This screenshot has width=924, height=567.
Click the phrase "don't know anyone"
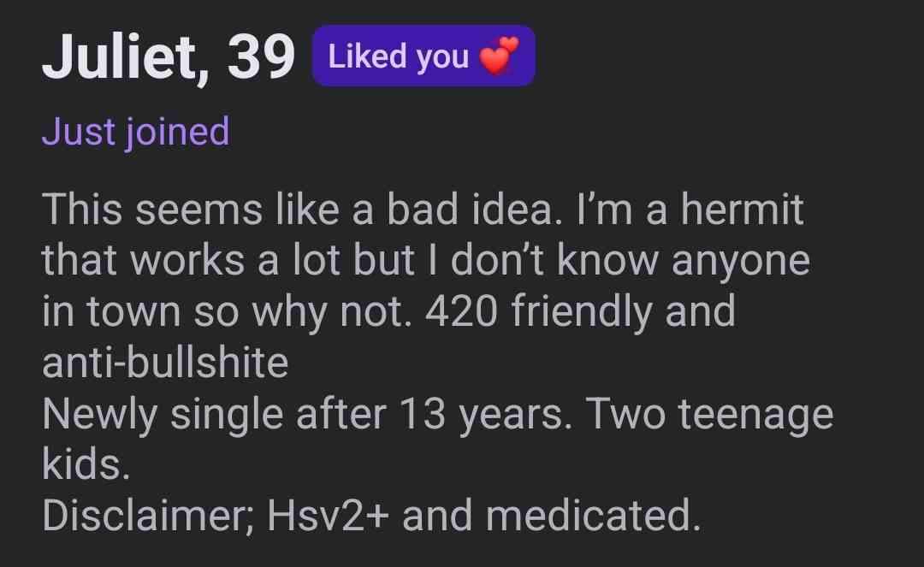(x=631, y=260)
